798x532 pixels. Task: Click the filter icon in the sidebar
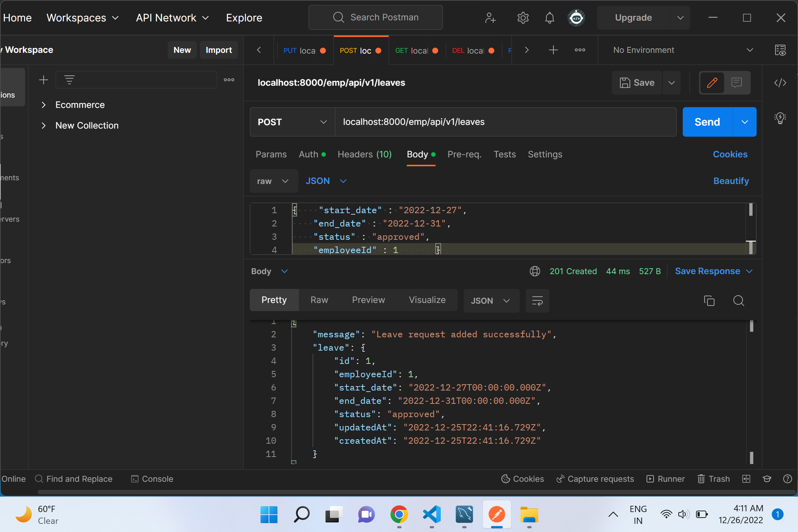click(69, 79)
